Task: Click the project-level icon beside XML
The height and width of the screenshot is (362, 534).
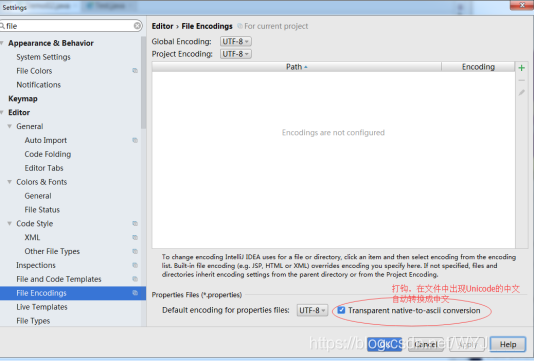Action: tap(135, 237)
